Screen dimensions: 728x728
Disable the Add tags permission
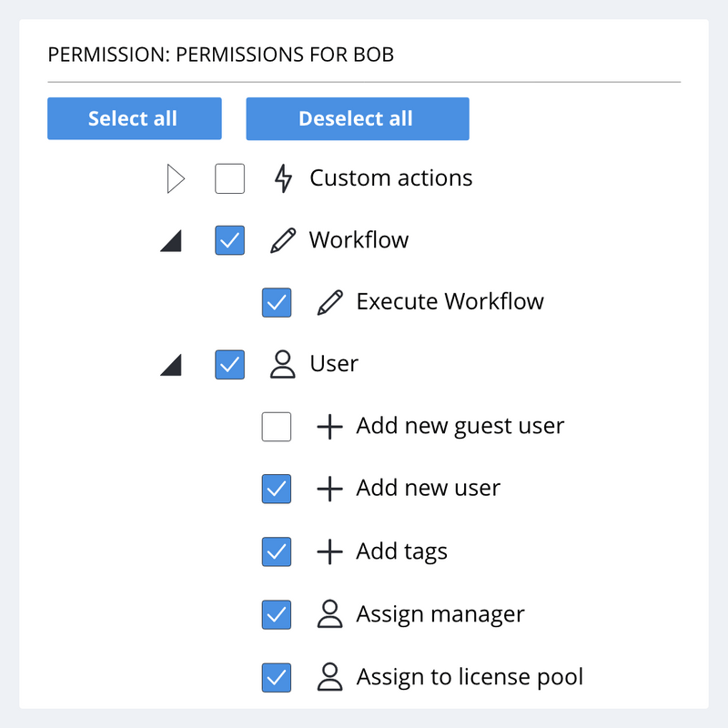(277, 551)
